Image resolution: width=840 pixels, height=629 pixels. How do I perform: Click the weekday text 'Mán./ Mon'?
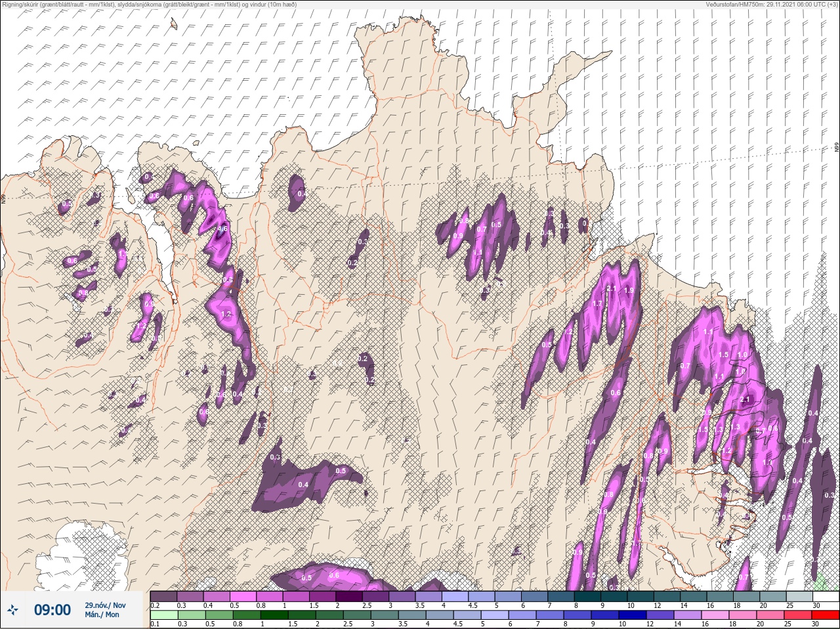coord(102,615)
